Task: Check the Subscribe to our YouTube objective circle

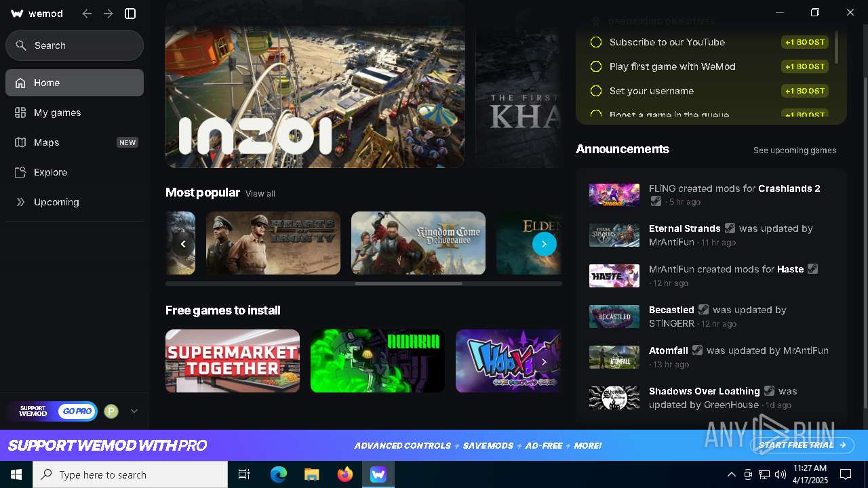Action: pyautogui.click(x=596, y=42)
